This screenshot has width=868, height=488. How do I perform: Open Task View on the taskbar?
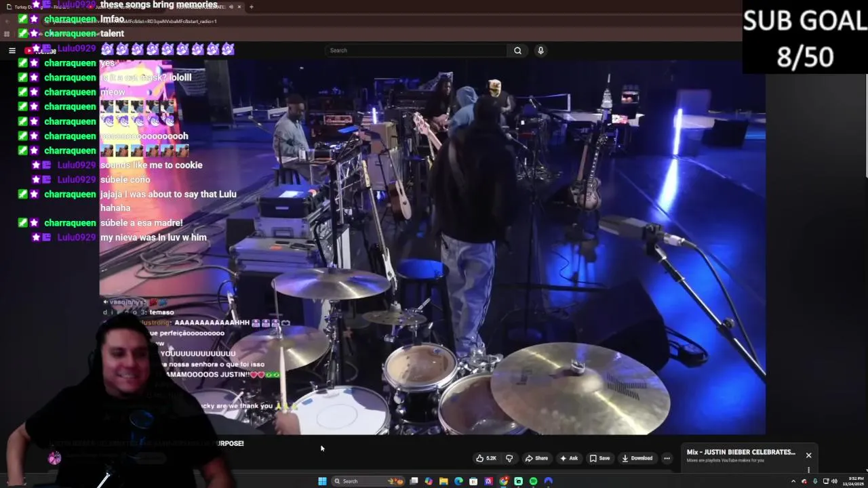click(x=414, y=481)
